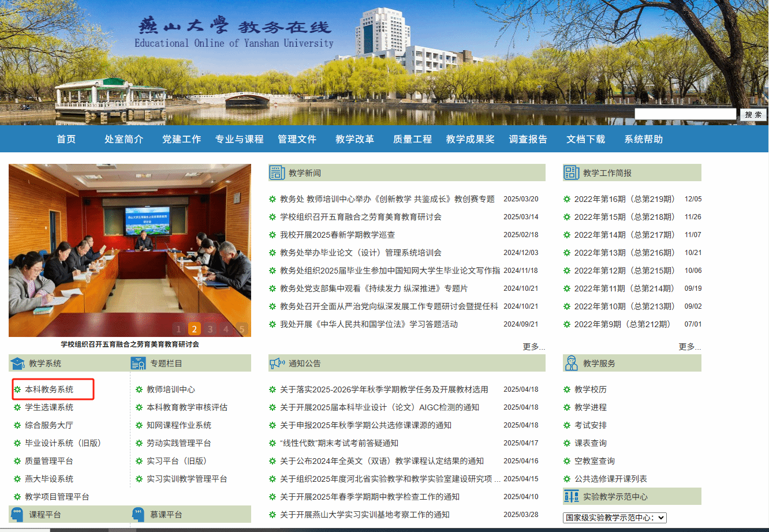Open the 国家级实验教学示范中心 dropdown
The width and height of the screenshot is (769, 532).
click(x=614, y=518)
